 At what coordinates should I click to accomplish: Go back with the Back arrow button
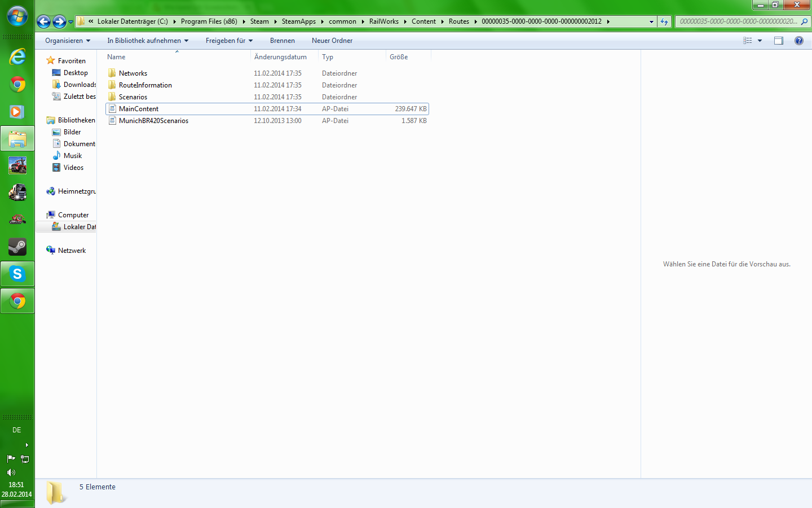coord(43,21)
